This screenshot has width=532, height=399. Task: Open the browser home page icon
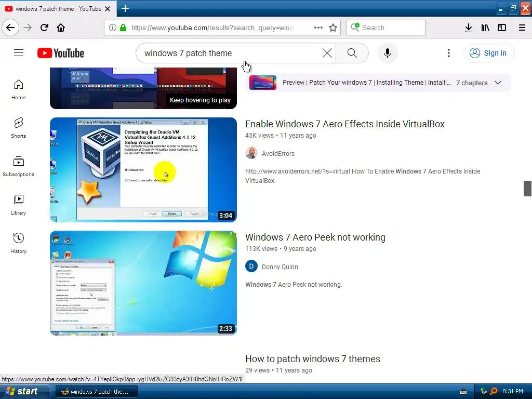click(61, 28)
